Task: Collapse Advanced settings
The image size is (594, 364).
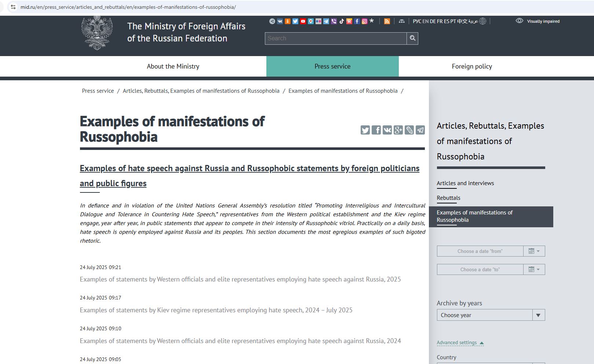Action: tap(460, 343)
